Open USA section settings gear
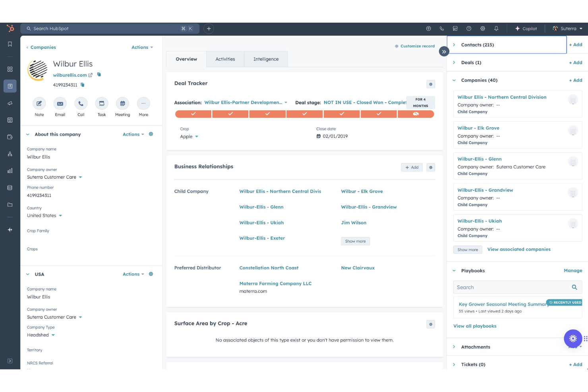Viewport: 588px width, 392px height. (151, 274)
